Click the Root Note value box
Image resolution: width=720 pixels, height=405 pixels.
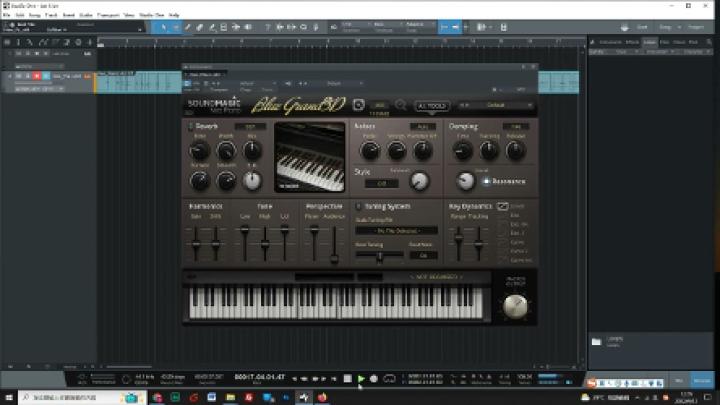coord(423,255)
